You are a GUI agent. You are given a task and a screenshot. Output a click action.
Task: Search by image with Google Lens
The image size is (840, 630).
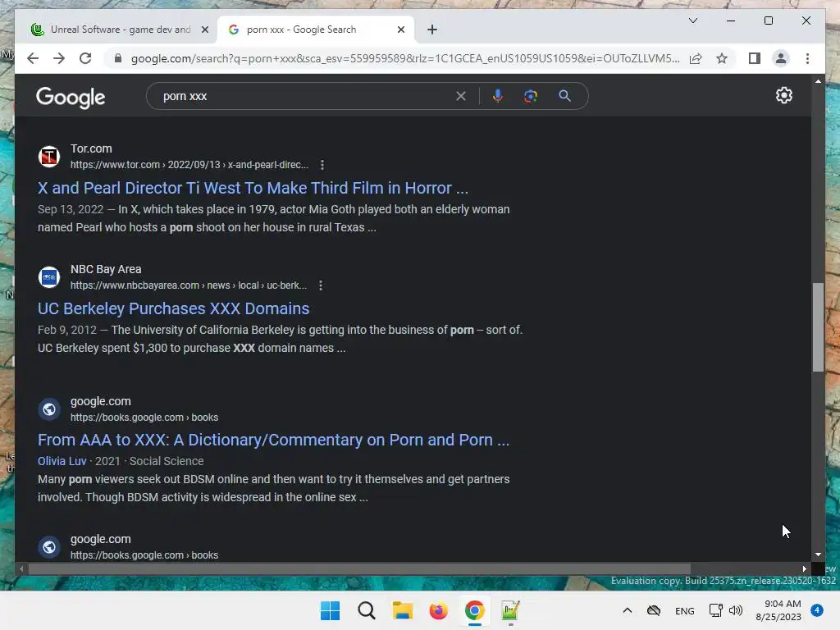pos(531,96)
